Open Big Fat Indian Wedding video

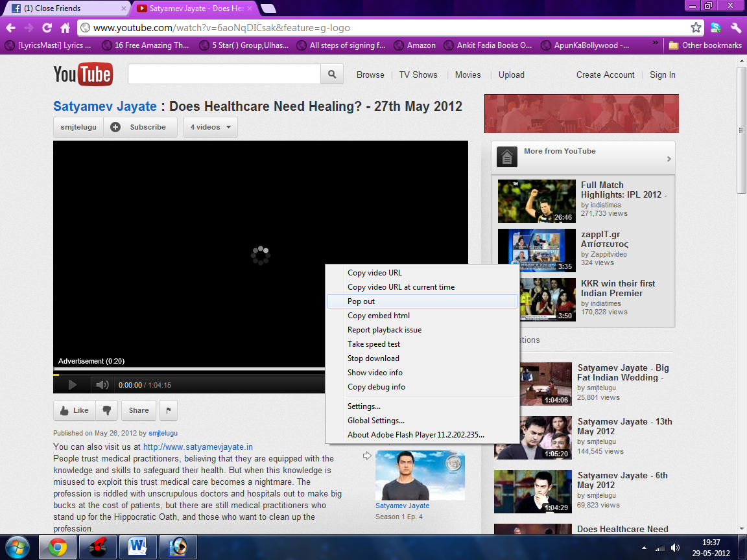click(623, 373)
